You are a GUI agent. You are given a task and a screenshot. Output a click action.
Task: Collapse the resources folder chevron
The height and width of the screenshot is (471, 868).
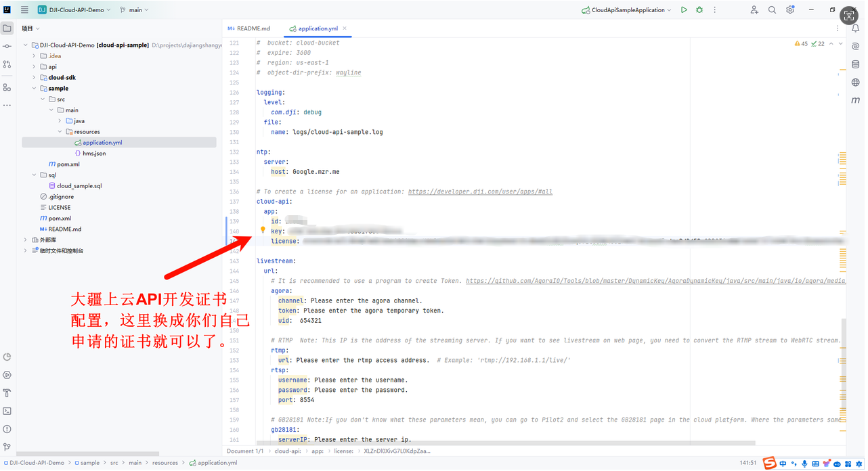click(60, 131)
